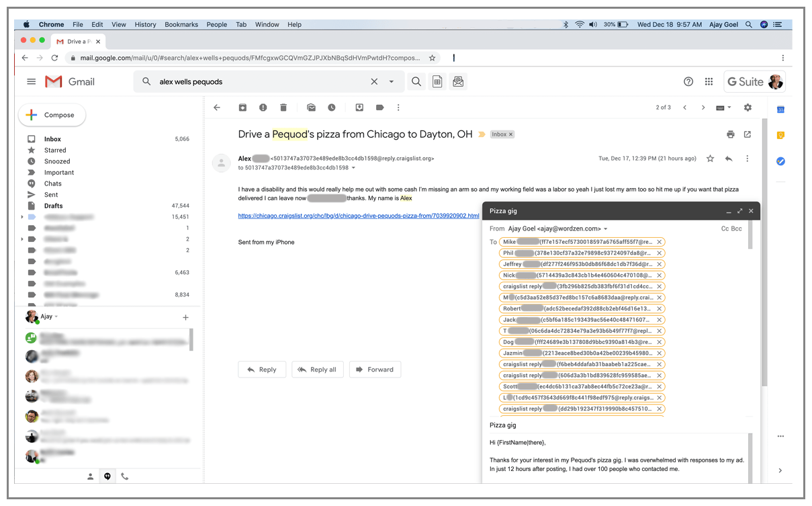
Task: Click the Compose button
Action: coord(52,115)
